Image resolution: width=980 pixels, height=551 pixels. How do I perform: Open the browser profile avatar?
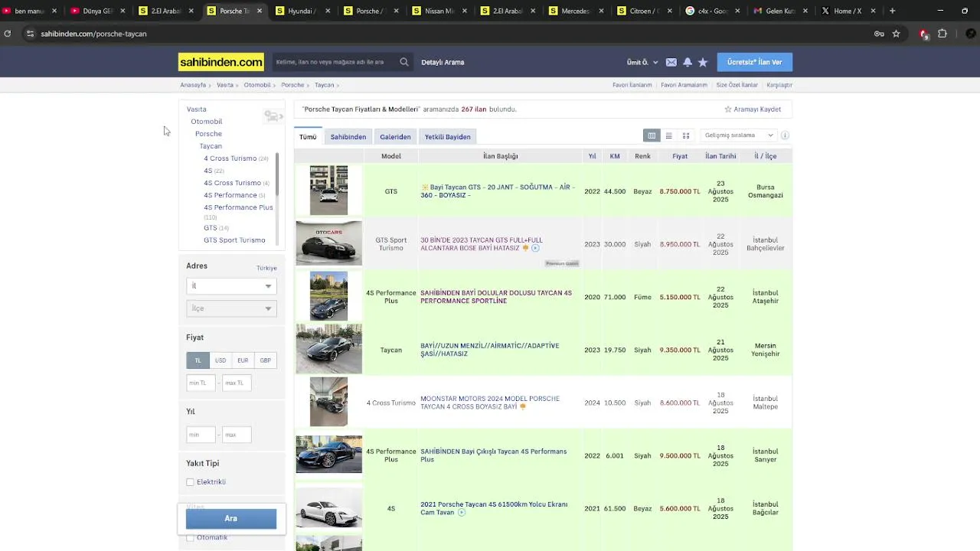(971, 34)
